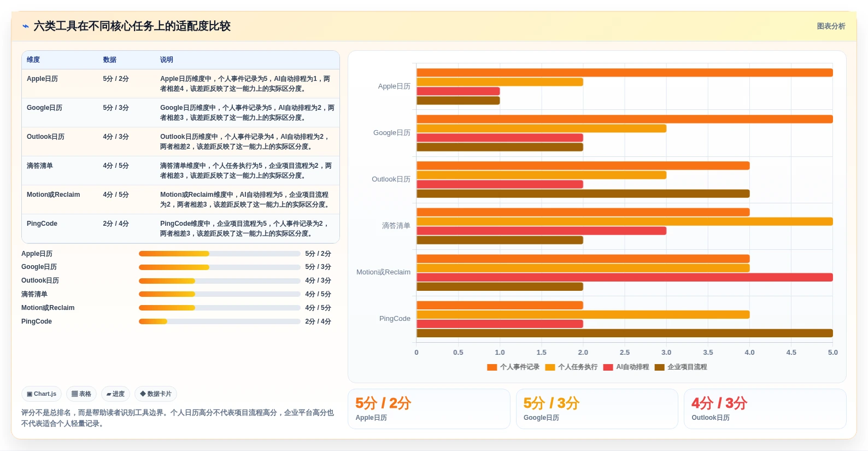Click PingCode in the table's first column

tap(42, 224)
